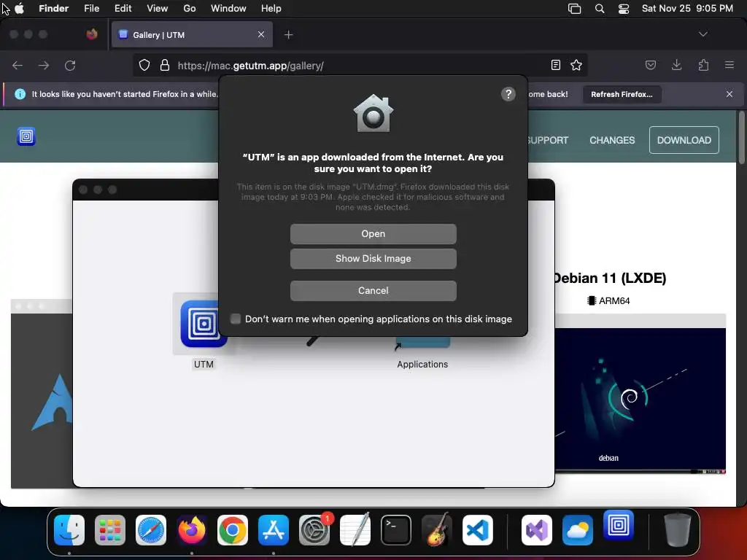The image size is (747, 560).
Task: Open Firefox downloads panel
Action: pyautogui.click(x=676, y=65)
